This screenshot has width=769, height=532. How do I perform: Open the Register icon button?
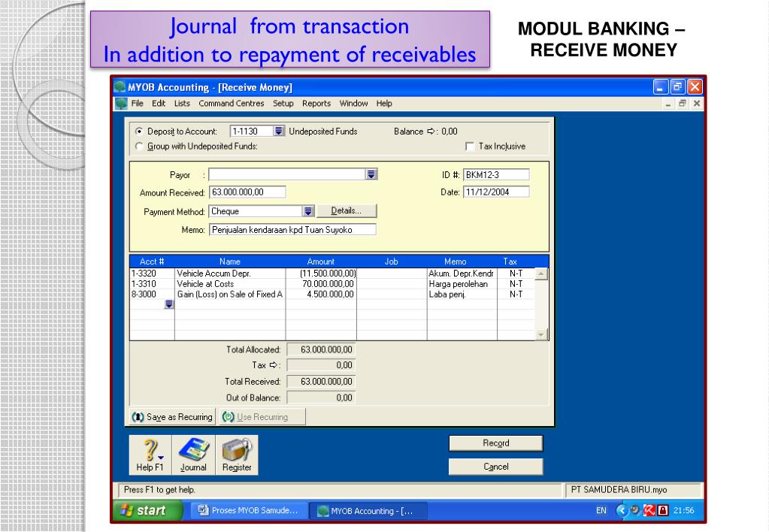[x=237, y=455]
